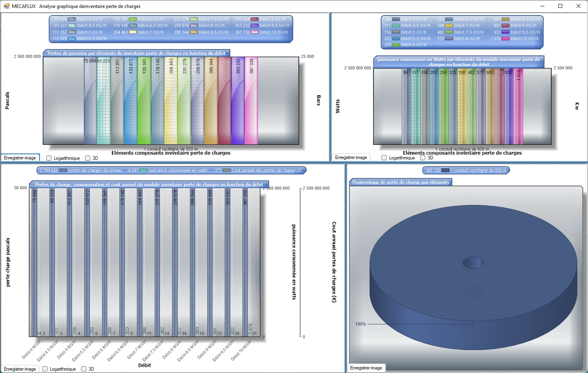Viewport: 588px width, 373px height.
Task: Click the 'Pertes de pression par éléments' chart title
Action: [x=137, y=53]
